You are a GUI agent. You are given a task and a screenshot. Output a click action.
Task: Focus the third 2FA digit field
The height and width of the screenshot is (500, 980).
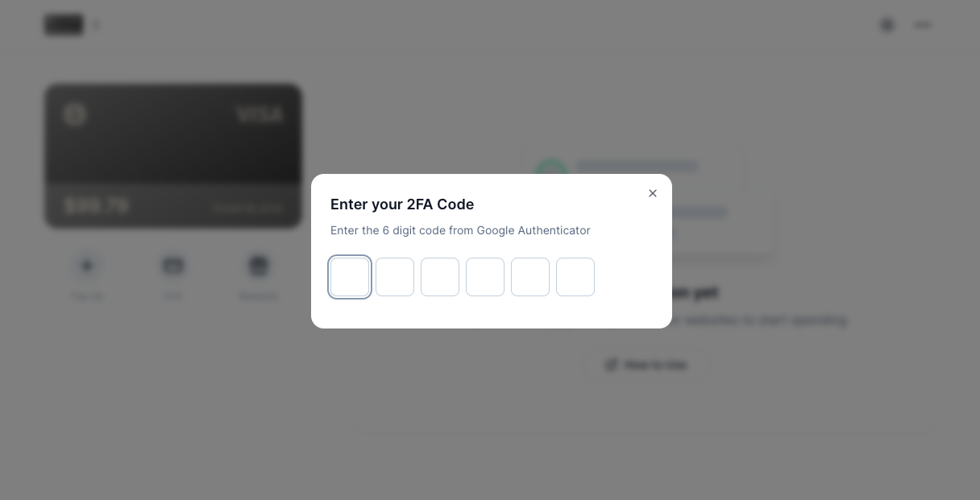pos(440,277)
